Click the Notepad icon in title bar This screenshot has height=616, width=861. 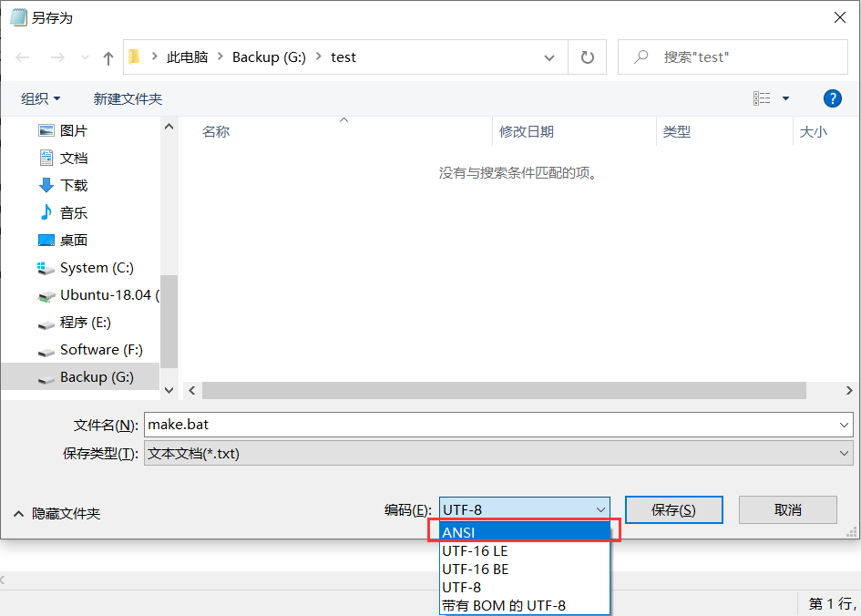coord(18,17)
